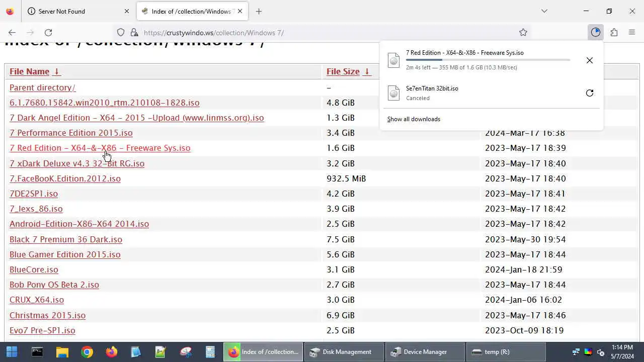Open the CRUX_X64.iso link
644x362 pixels.
tap(37, 300)
